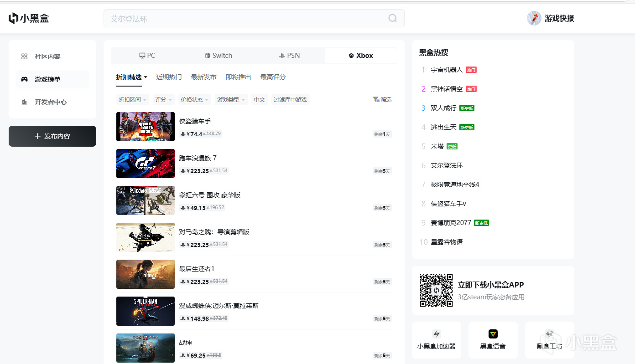This screenshot has width=635, height=364.
Task: Click the 小黑盒 logo in the header
Action: tap(28, 18)
